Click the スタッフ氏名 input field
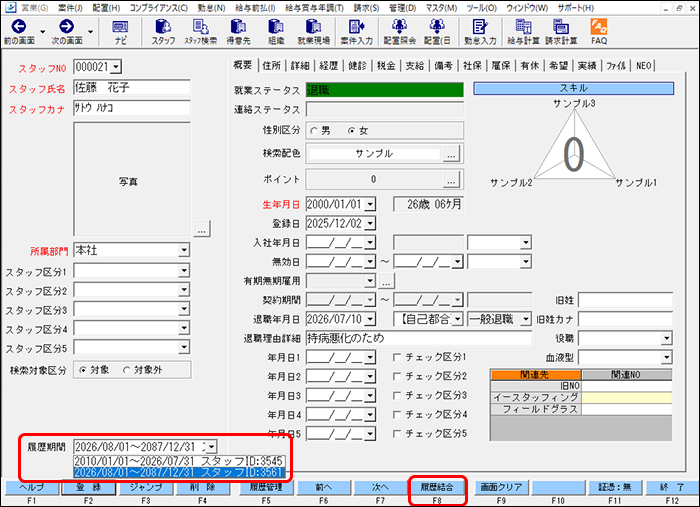 coord(132,87)
